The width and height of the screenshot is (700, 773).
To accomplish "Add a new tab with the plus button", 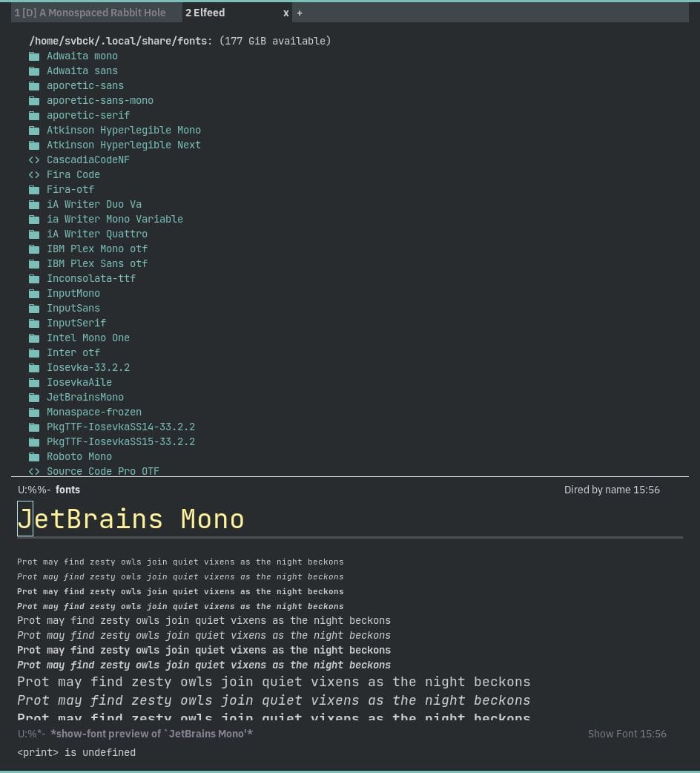I will 300,13.
